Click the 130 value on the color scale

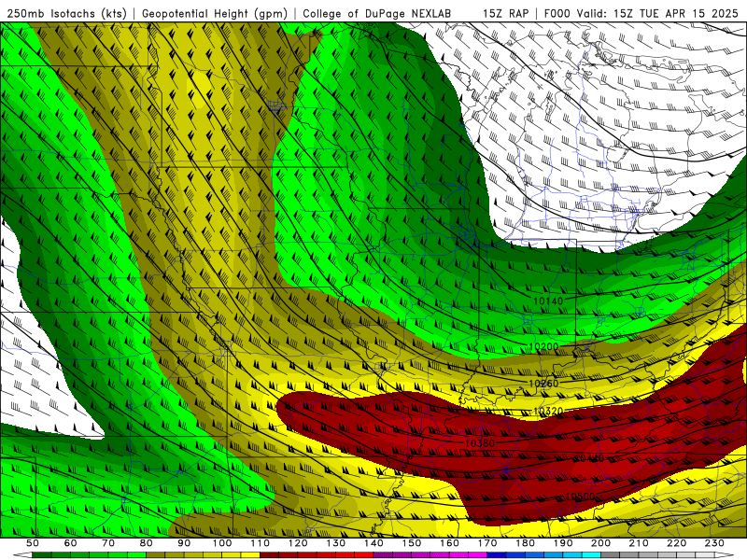point(335,543)
